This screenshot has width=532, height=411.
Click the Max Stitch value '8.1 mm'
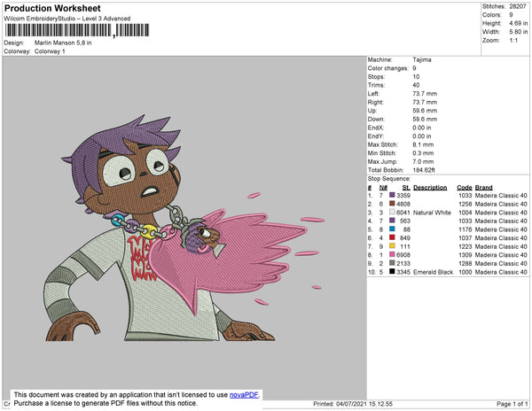point(423,144)
